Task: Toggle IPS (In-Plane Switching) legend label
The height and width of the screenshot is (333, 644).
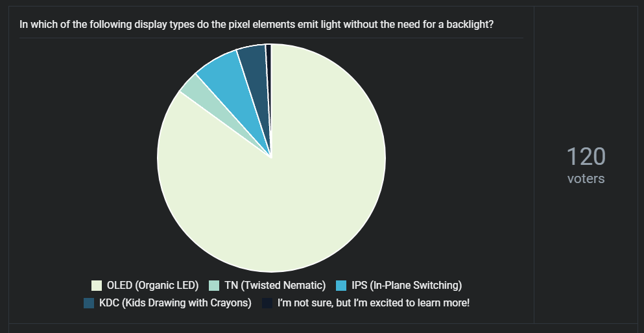Action: pyautogui.click(x=407, y=286)
